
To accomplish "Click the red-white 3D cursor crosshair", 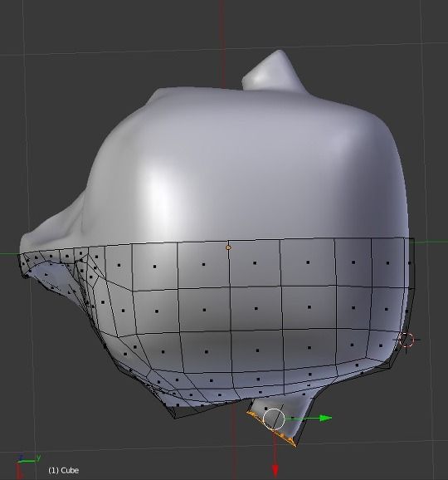I will pos(407,340).
